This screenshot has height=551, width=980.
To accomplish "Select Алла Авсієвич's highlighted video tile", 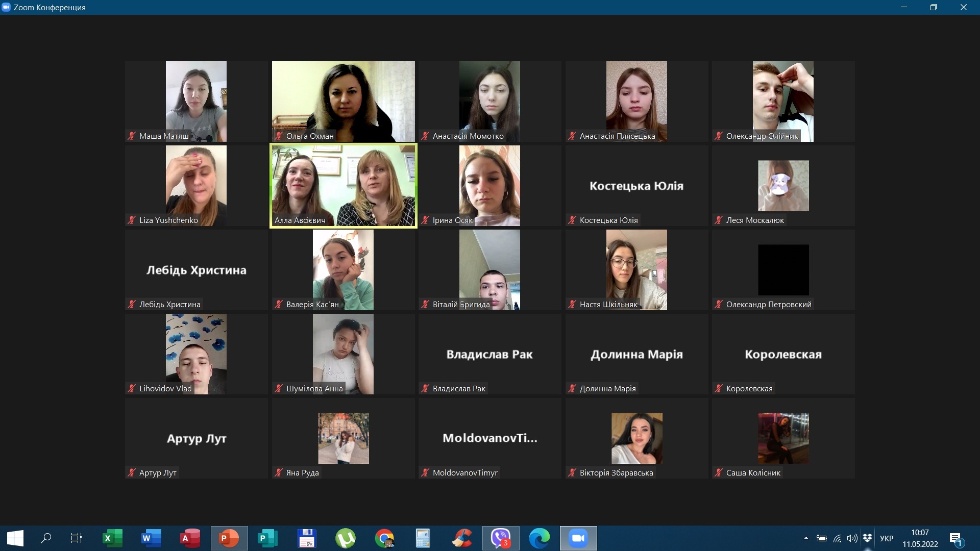I will coord(343,186).
